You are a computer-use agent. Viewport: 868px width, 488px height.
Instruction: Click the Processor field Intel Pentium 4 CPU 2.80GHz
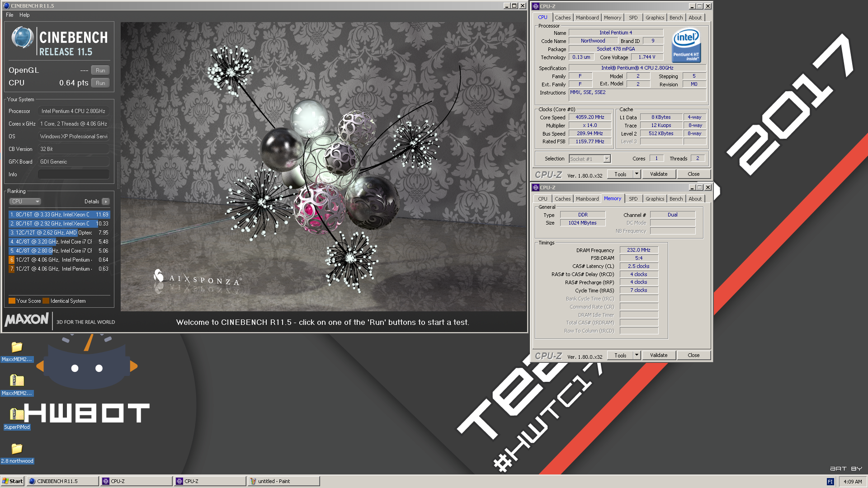(74, 111)
